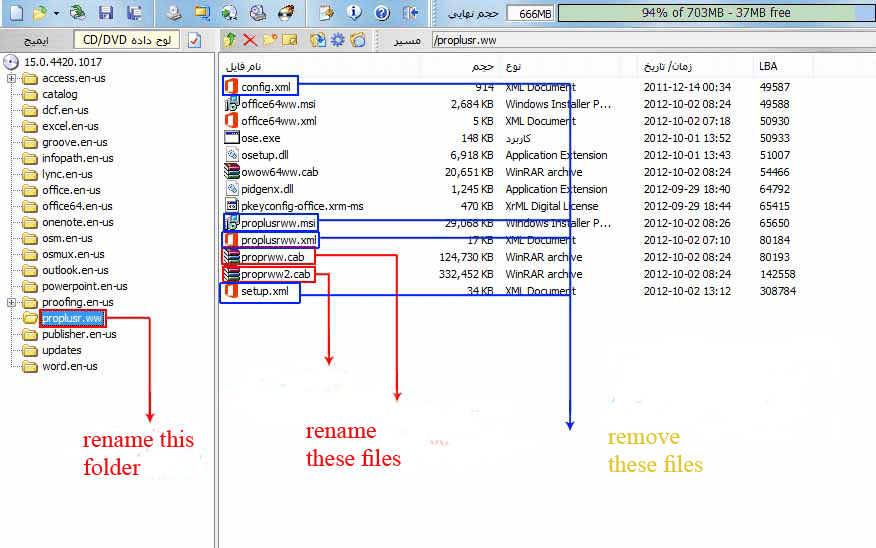Viewport: 876px width, 548px height.
Task: Sort by the حجم size column header
Action: (482, 66)
